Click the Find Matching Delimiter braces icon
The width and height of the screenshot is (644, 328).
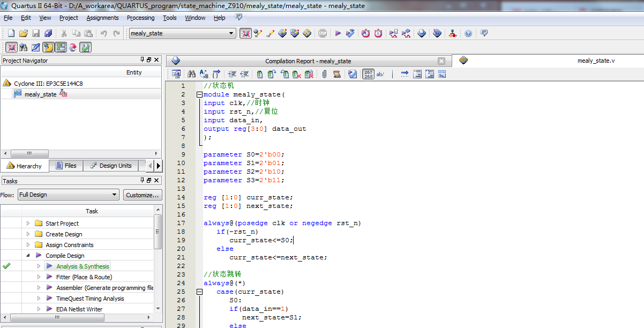[x=216, y=74]
